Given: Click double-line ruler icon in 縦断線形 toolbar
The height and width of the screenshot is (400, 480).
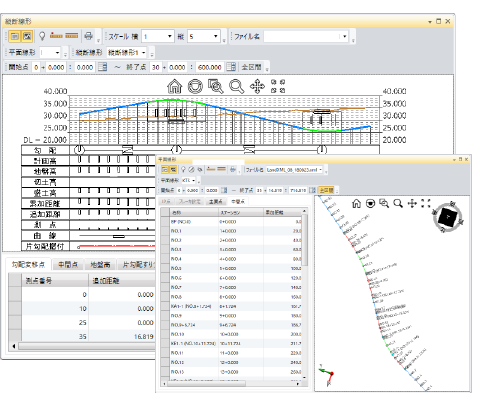Looking at the screenshot, I should [71, 35].
